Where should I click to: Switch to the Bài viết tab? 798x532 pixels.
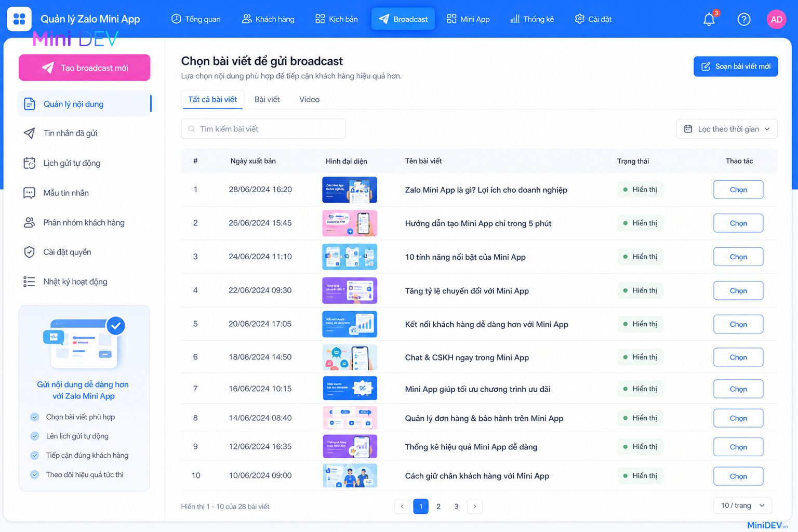(267, 99)
